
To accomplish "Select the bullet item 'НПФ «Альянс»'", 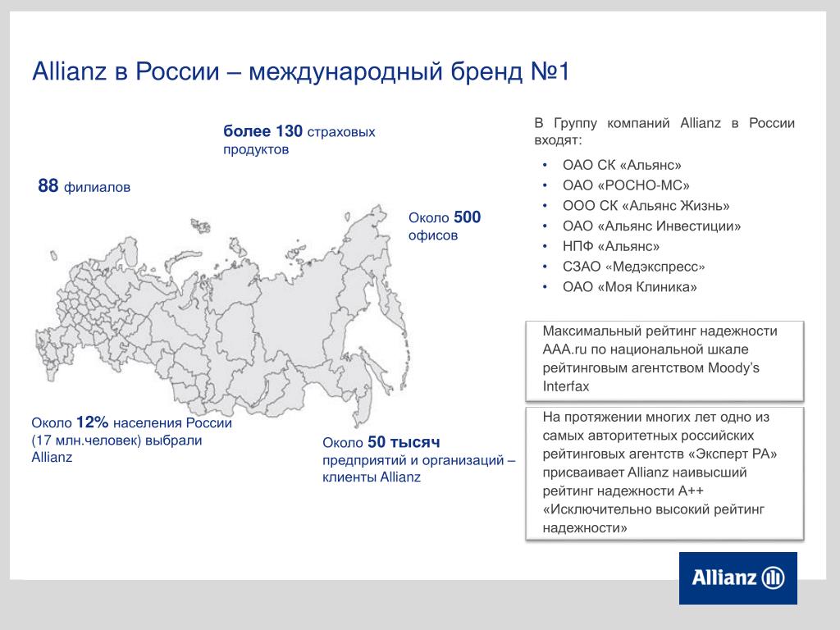I will click(610, 246).
